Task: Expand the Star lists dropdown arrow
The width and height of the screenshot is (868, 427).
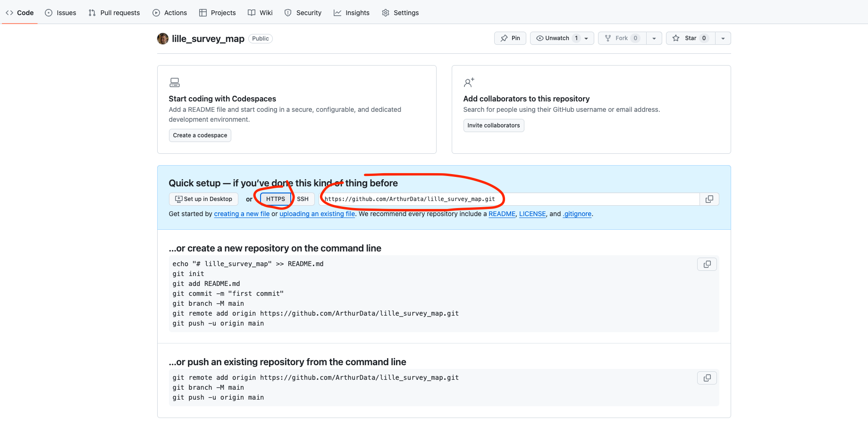Action: tap(723, 38)
